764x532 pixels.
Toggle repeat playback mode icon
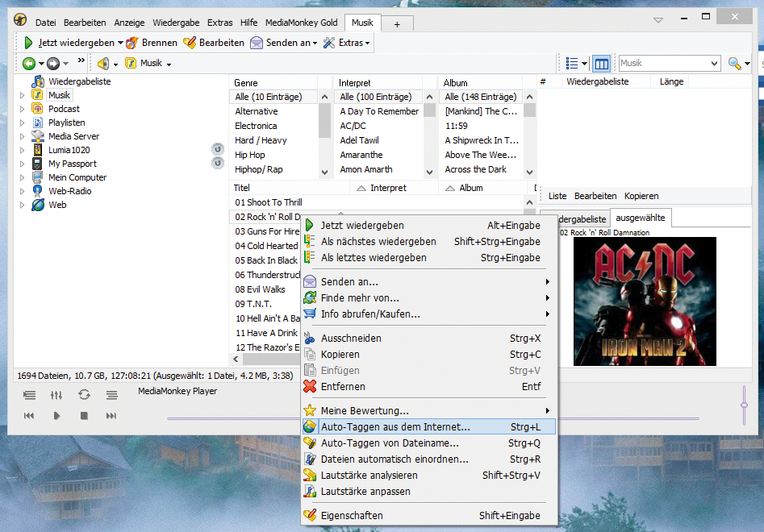click(x=84, y=395)
